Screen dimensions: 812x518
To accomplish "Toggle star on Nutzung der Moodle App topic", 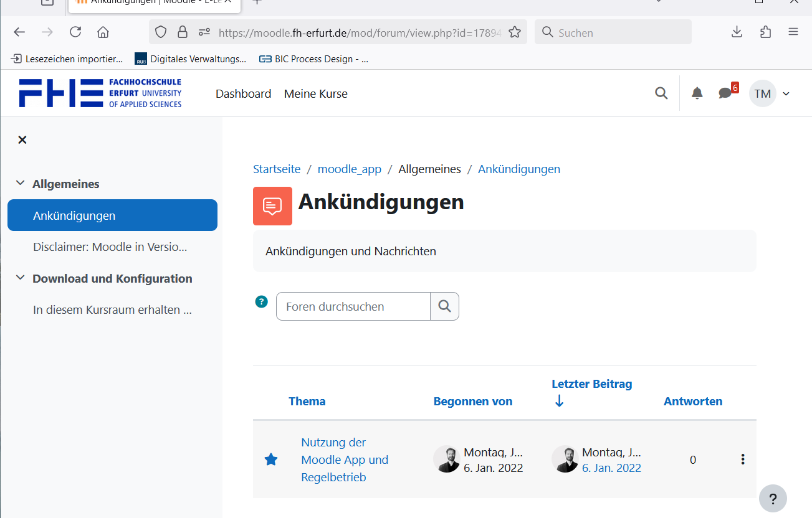I will [270, 459].
